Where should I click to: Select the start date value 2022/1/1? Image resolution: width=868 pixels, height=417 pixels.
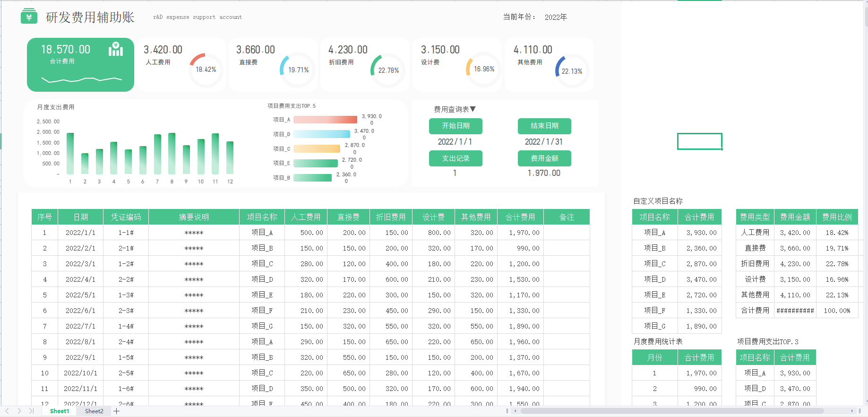click(x=455, y=142)
